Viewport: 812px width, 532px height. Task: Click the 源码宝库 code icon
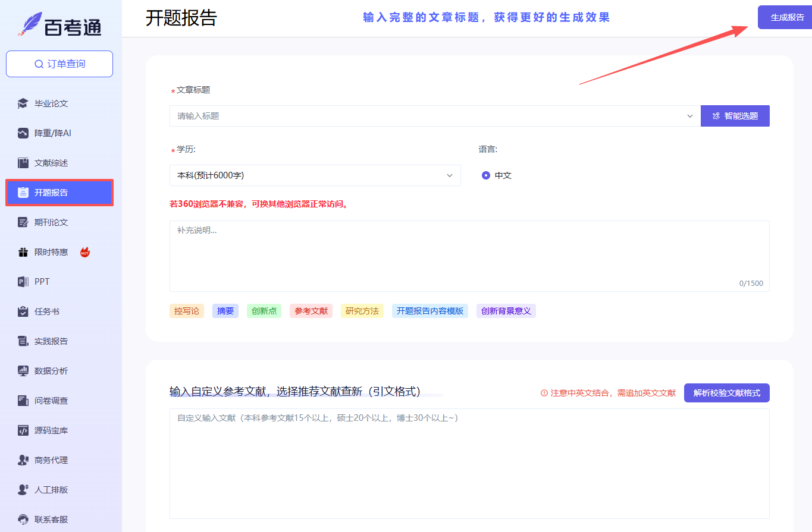[x=23, y=430]
